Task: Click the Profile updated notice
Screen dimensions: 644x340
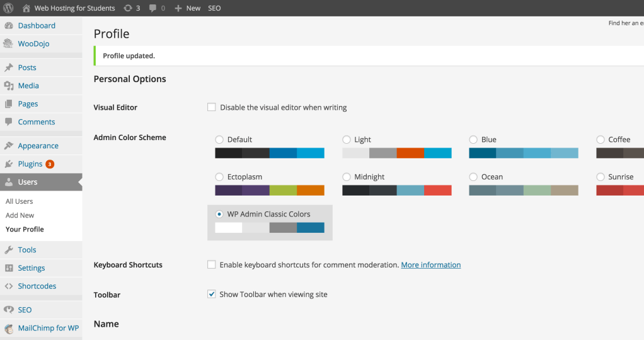Action: click(x=369, y=56)
